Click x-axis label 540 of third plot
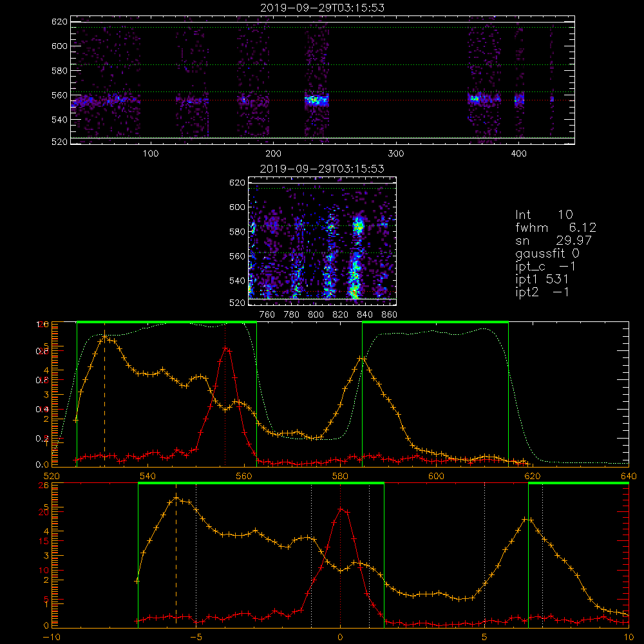The image size is (644, 644). point(148,477)
